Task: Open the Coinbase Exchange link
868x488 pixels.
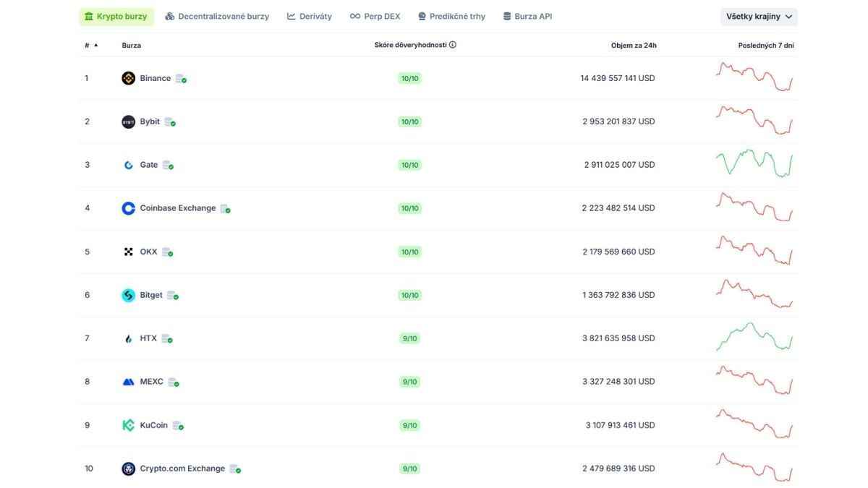Action: coord(178,208)
